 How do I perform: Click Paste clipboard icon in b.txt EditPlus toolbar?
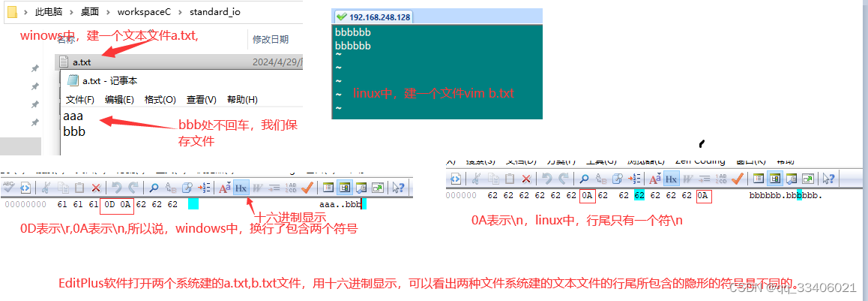(510, 179)
